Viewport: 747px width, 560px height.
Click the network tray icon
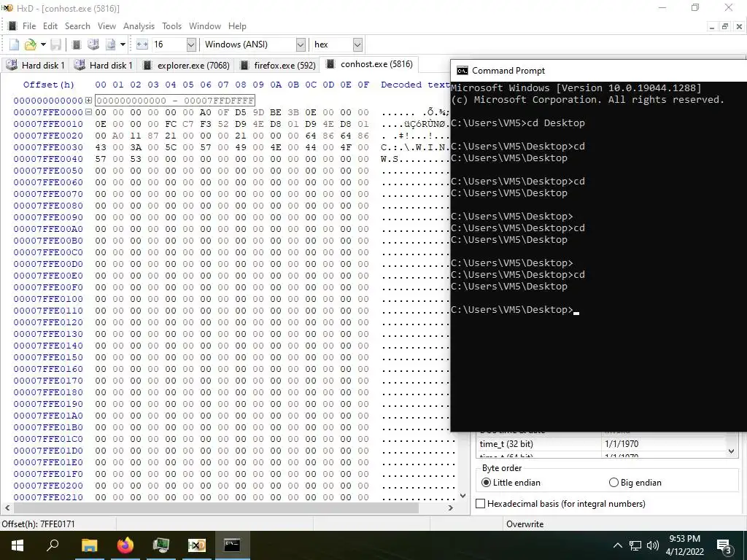click(635, 545)
